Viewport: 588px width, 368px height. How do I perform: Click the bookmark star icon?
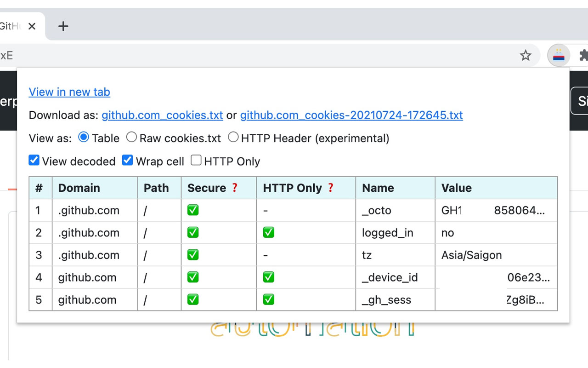pos(526,56)
